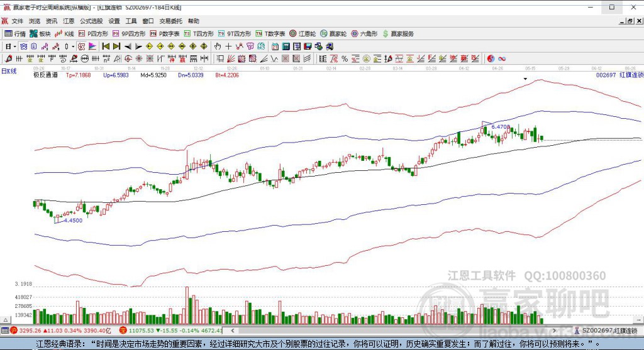Open the 江恩 menu
Viewport: 644px width, 350px height.
point(69,21)
